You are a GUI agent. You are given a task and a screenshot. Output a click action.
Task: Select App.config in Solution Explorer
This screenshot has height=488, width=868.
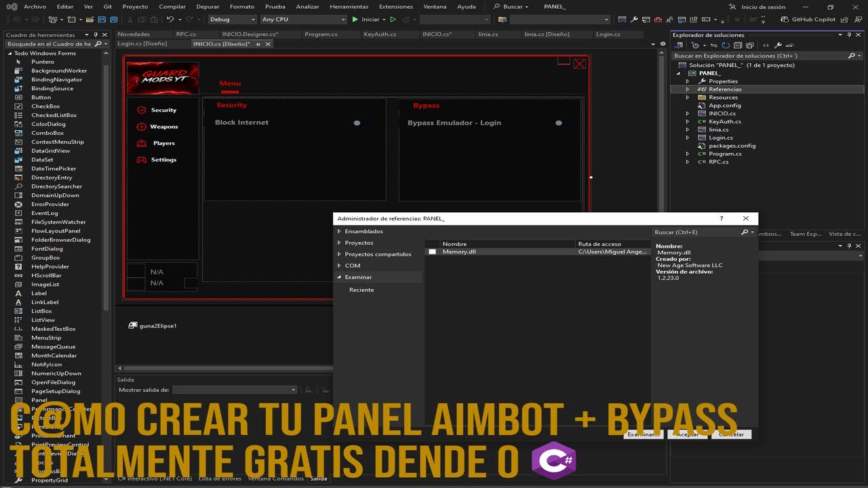pos(725,105)
